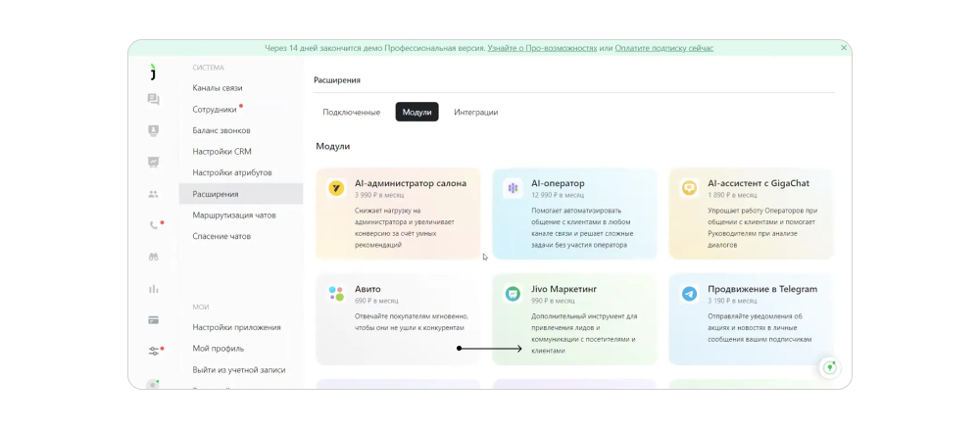Viewport: 980px width, 429px height.
Task: Select the Модули tab
Action: tap(416, 113)
